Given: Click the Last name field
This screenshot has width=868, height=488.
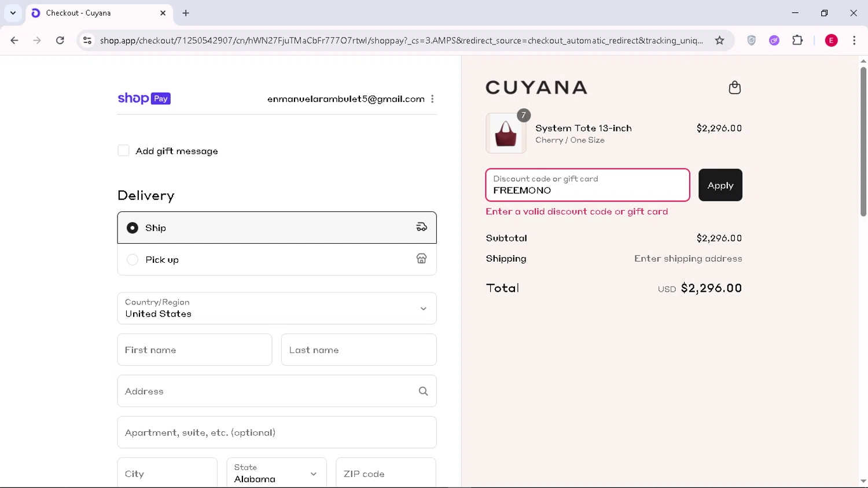Looking at the screenshot, I should click(359, 350).
